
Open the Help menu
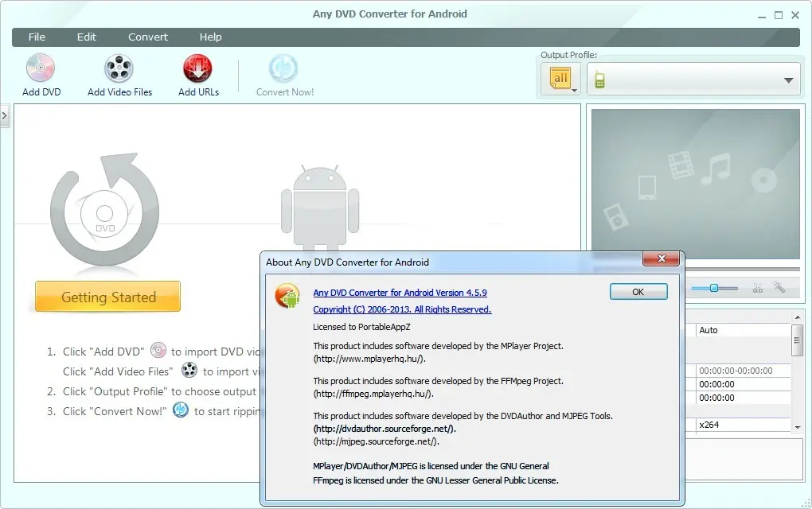tap(211, 37)
